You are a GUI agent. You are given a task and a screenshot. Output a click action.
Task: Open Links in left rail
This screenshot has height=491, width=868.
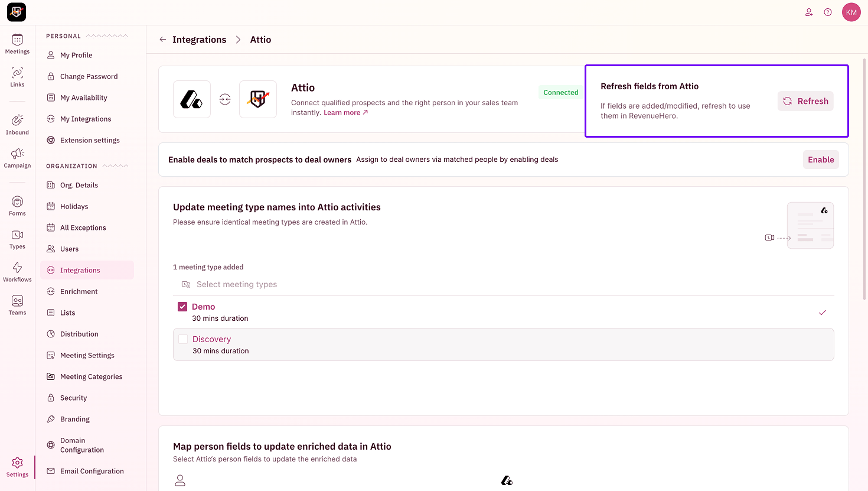click(17, 77)
